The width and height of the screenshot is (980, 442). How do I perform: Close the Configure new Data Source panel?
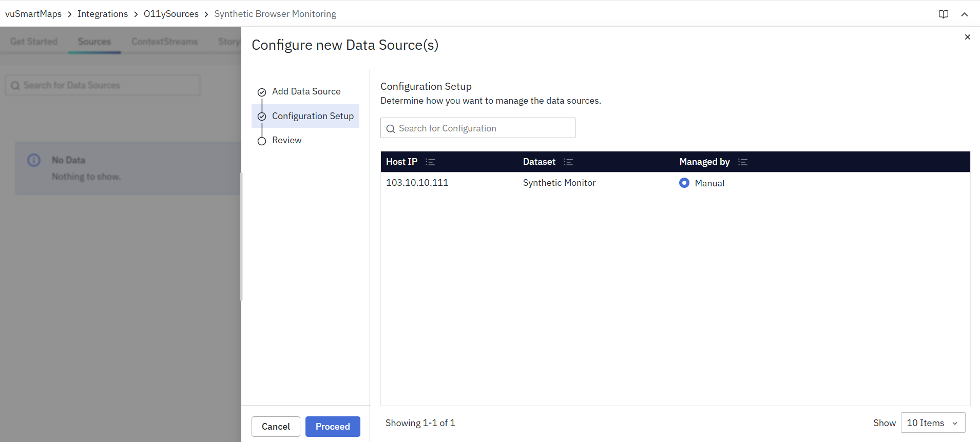967,37
